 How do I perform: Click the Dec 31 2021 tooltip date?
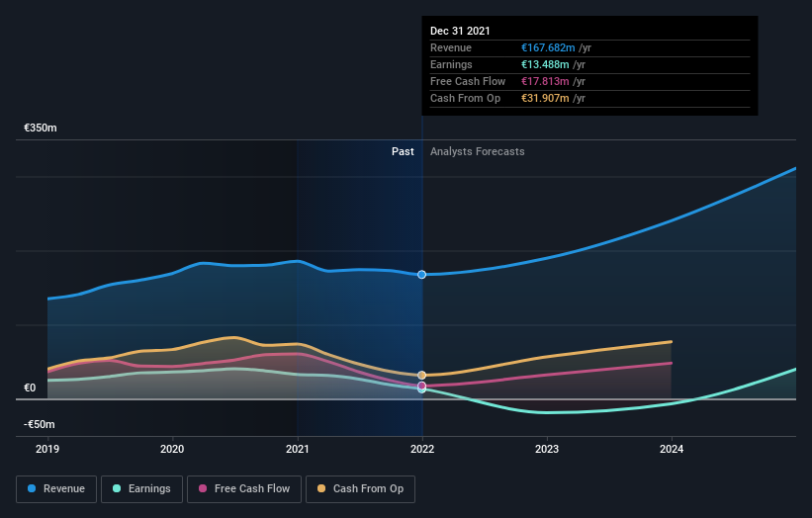click(x=460, y=31)
